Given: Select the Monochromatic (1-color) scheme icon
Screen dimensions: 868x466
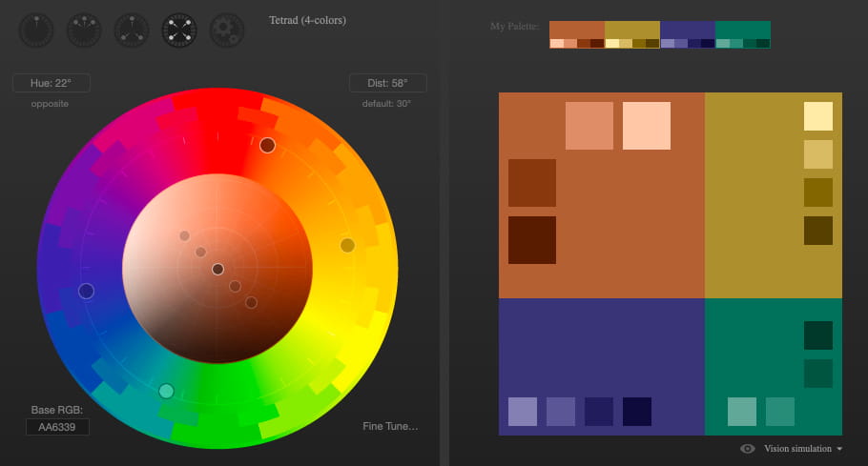Looking at the screenshot, I should 36,30.
